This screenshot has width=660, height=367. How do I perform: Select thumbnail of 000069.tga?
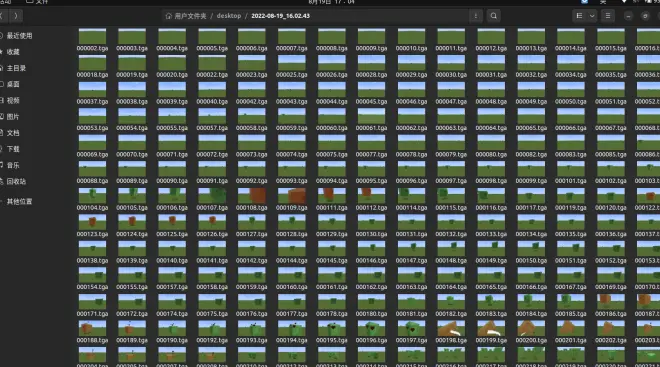coord(92,142)
